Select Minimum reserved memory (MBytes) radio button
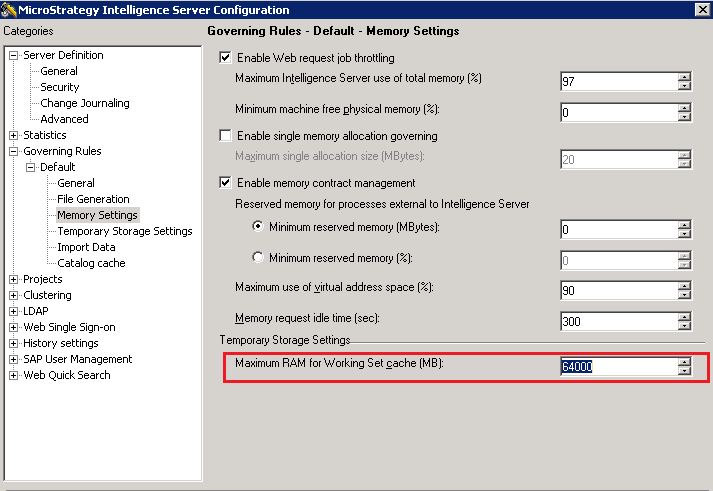The image size is (713, 491). 258,227
